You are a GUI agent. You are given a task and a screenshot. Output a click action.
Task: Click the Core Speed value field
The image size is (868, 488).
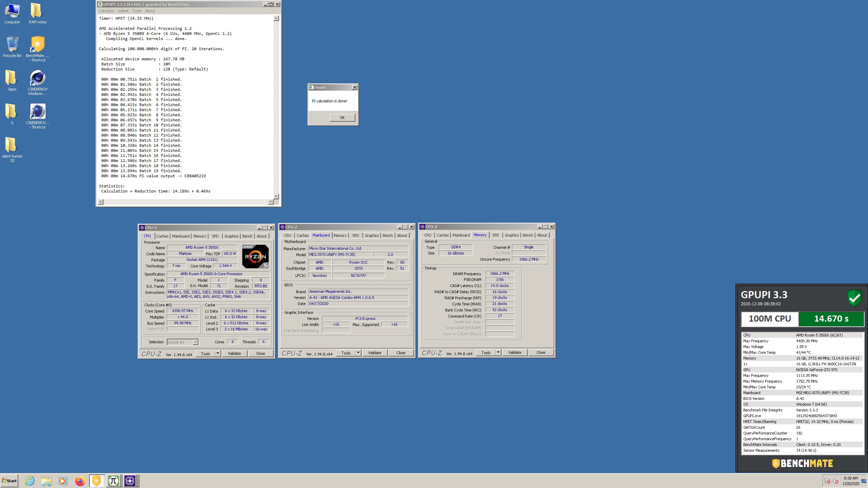183,311
